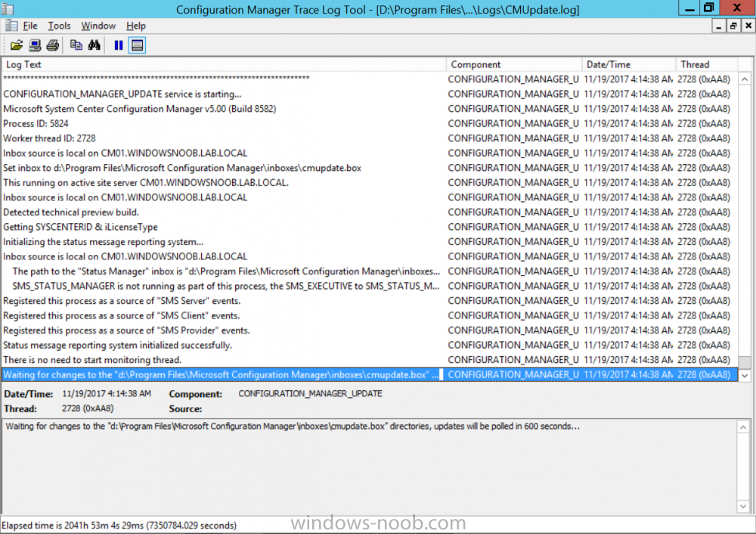Open the Tools menu

[x=59, y=26]
